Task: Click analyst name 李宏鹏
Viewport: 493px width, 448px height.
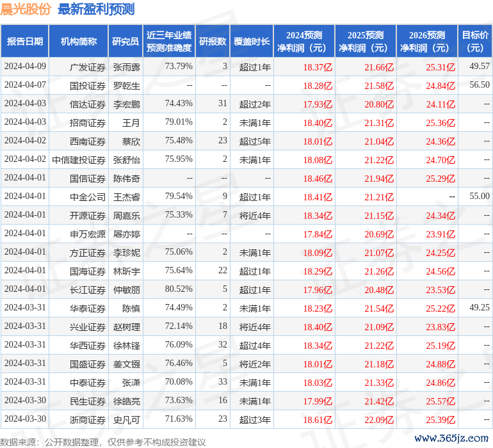Action: tap(126, 104)
